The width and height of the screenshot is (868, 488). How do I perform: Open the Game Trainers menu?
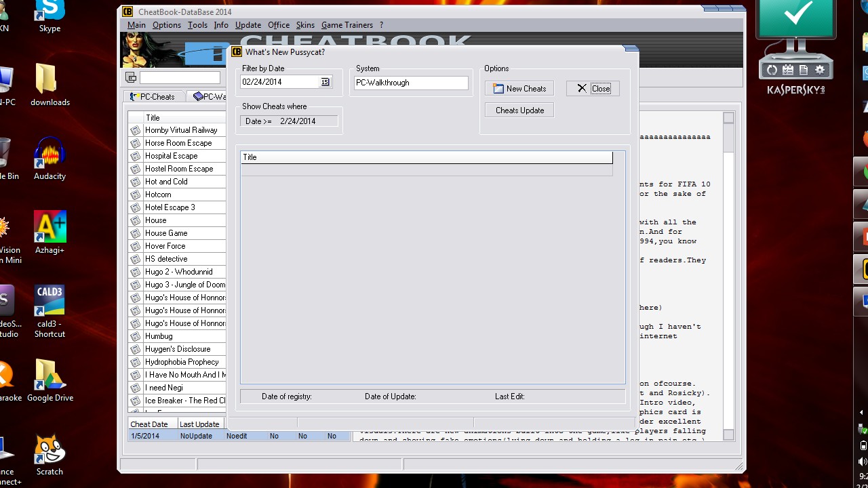tap(347, 25)
